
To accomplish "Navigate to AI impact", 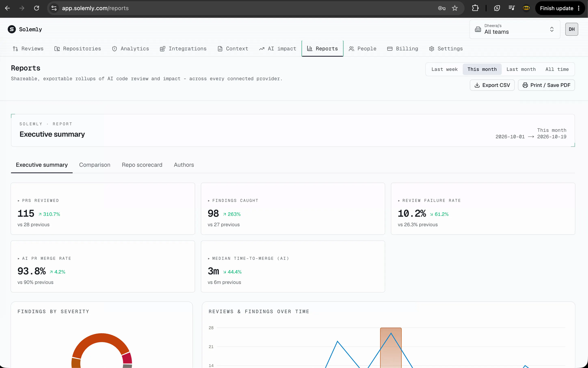I will click(x=278, y=49).
